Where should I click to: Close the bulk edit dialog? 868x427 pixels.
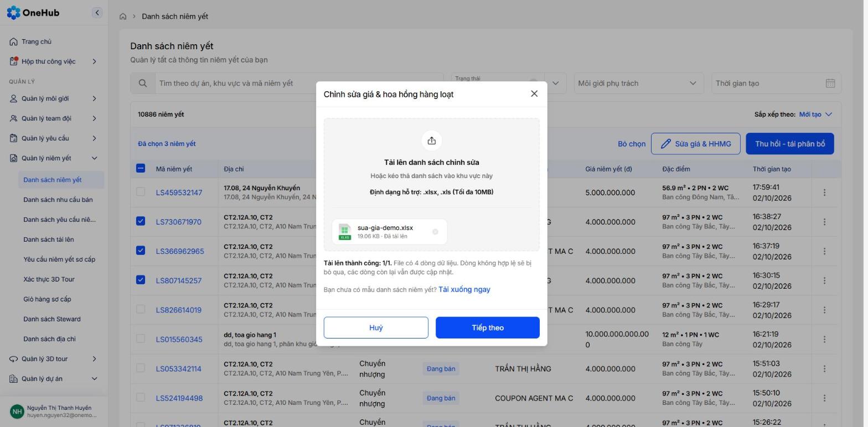coord(534,93)
